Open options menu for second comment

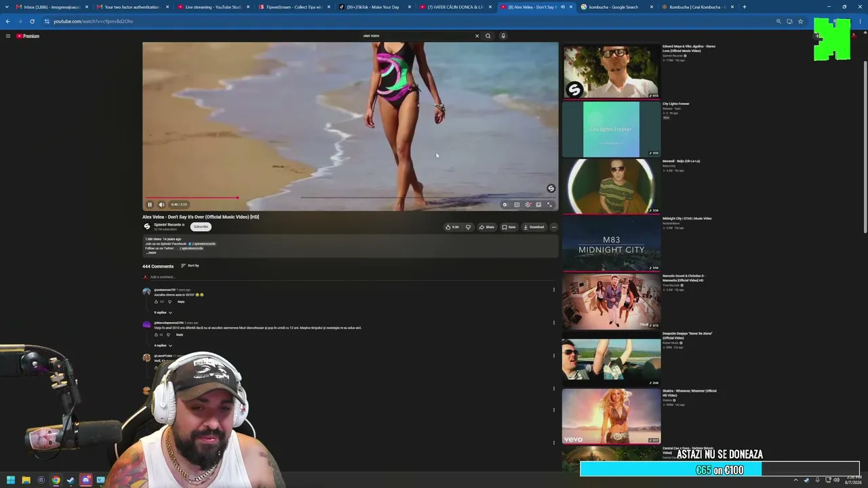click(x=553, y=323)
